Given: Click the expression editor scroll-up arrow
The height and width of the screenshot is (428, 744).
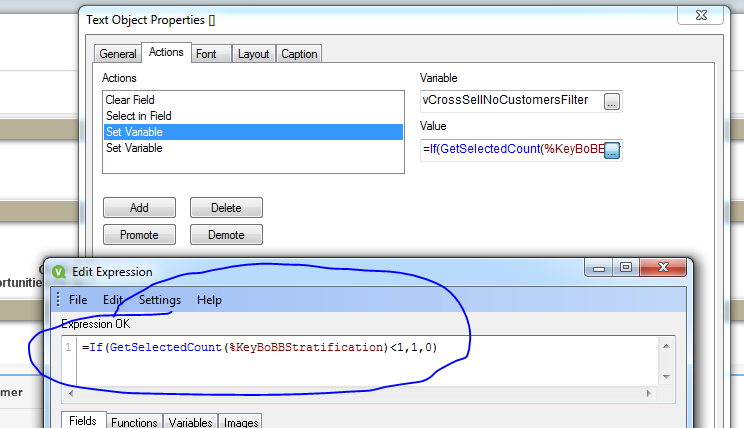Looking at the screenshot, I should tap(666, 346).
